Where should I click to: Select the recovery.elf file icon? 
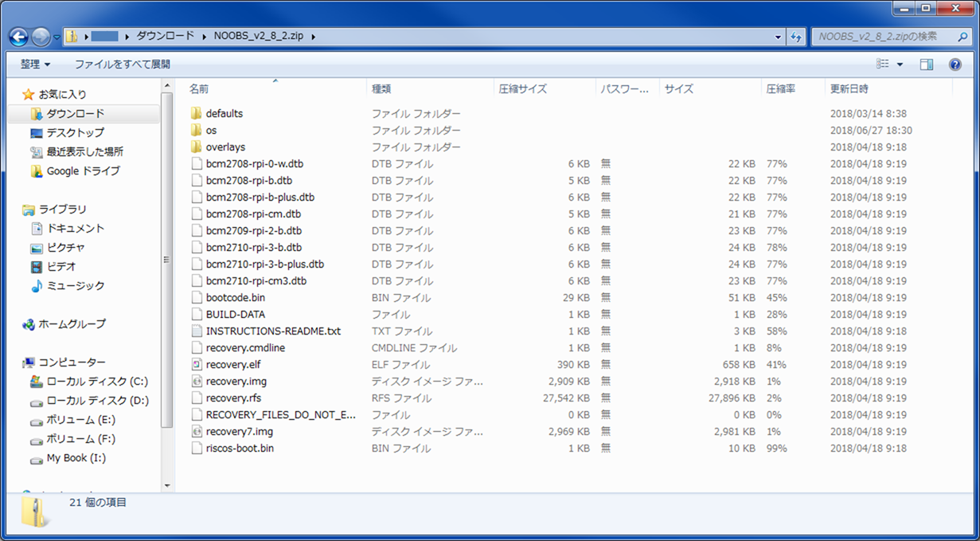[197, 365]
